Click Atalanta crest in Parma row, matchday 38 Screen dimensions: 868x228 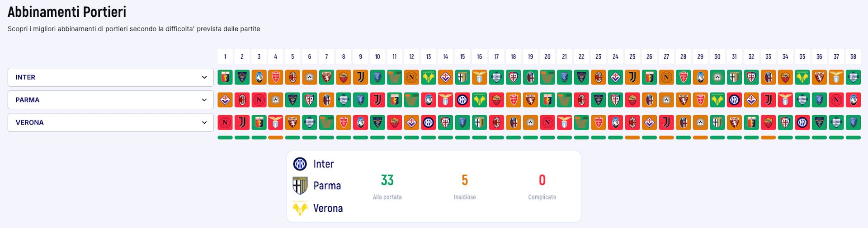click(x=853, y=100)
